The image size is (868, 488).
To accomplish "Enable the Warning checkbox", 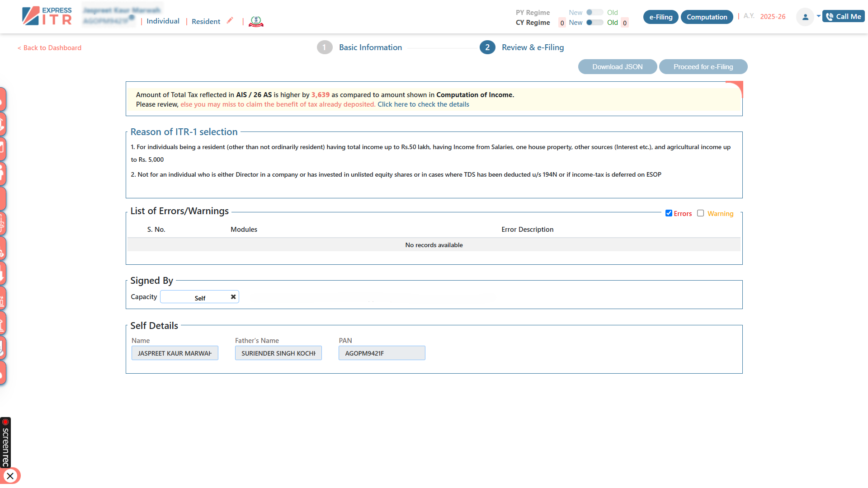I will pyautogui.click(x=701, y=213).
